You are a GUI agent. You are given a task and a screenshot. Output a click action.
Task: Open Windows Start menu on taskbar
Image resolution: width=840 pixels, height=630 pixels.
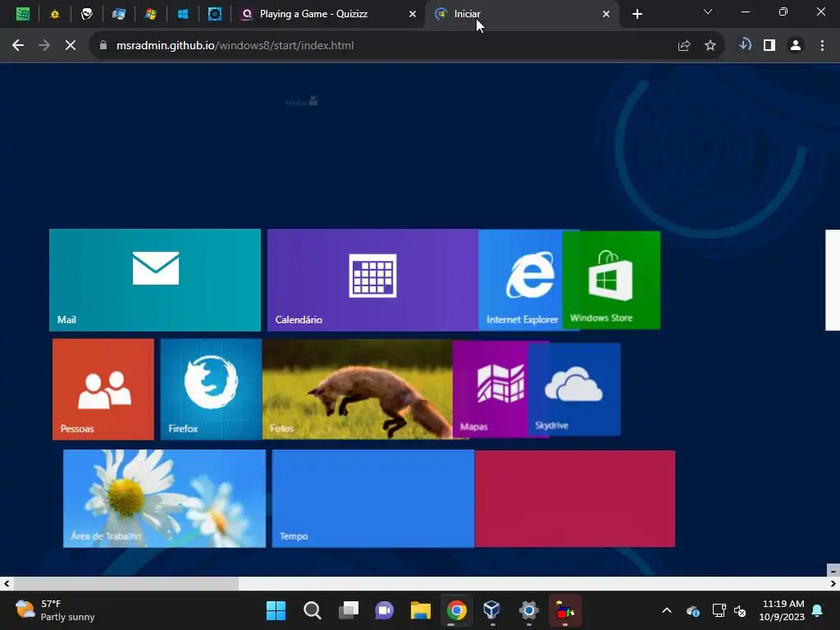(276, 610)
